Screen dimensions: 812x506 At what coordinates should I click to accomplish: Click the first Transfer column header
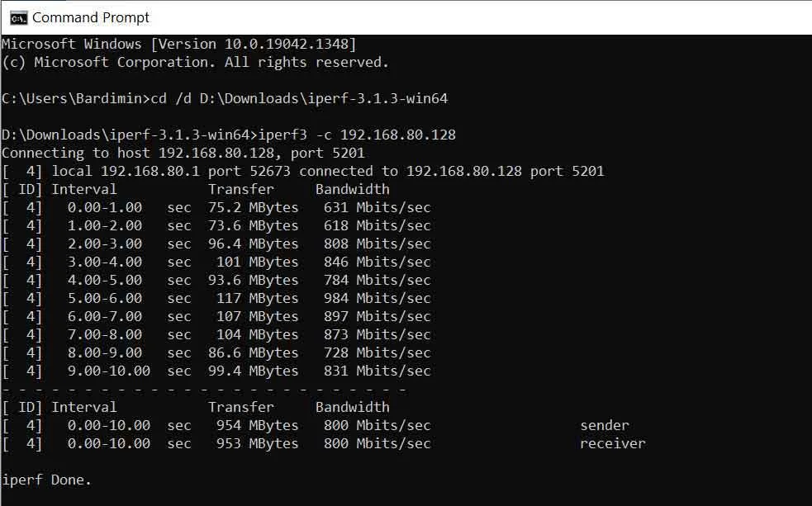coord(241,189)
